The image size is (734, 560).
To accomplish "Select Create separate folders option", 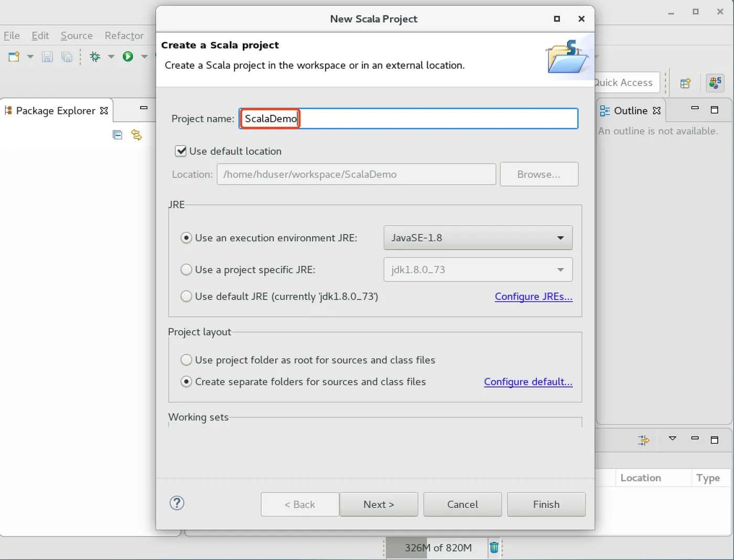I will tap(186, 382).
